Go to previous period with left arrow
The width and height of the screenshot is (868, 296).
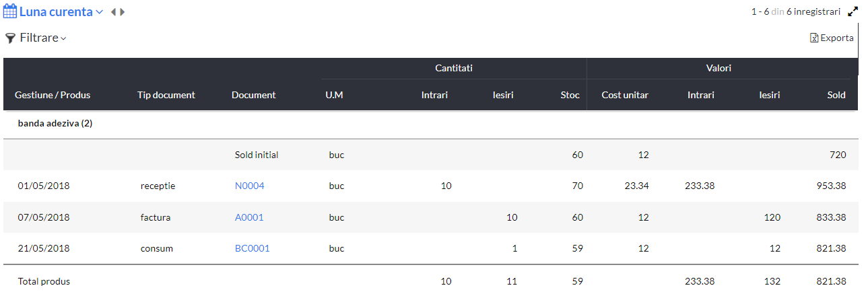[113, 12]
